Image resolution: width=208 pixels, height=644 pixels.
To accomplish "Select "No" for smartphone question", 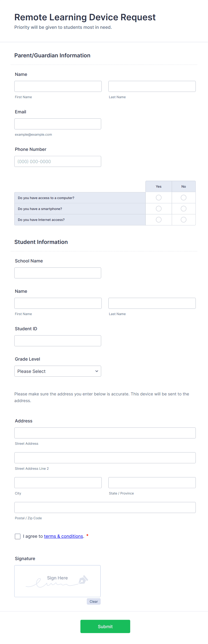I will 183,208.
